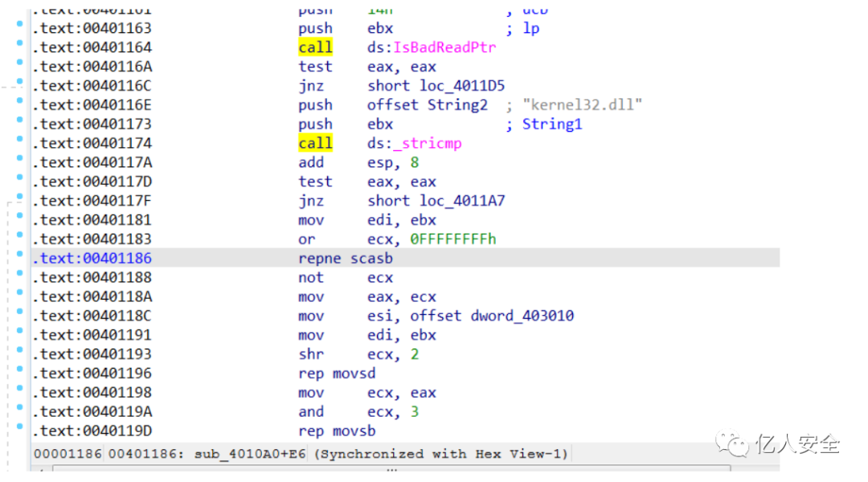Click the dword_403010 offset operand
This screenshot has height=482, width=868.
click(522, 316)
